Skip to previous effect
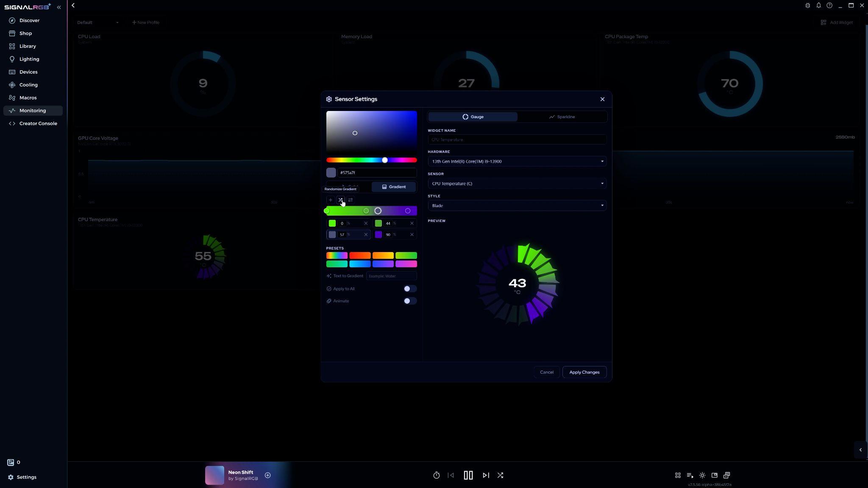Screen dimensions: 868x488 click(x=451, y=475)
